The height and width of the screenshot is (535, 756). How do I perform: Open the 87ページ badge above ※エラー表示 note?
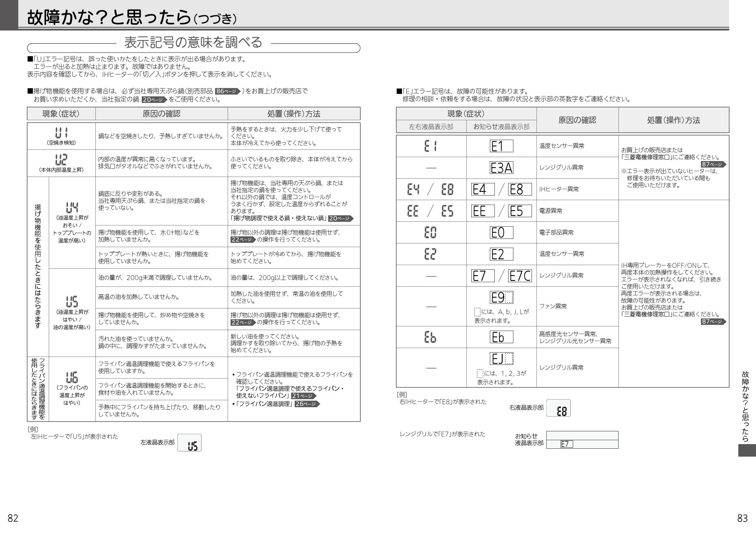[714, 164]
